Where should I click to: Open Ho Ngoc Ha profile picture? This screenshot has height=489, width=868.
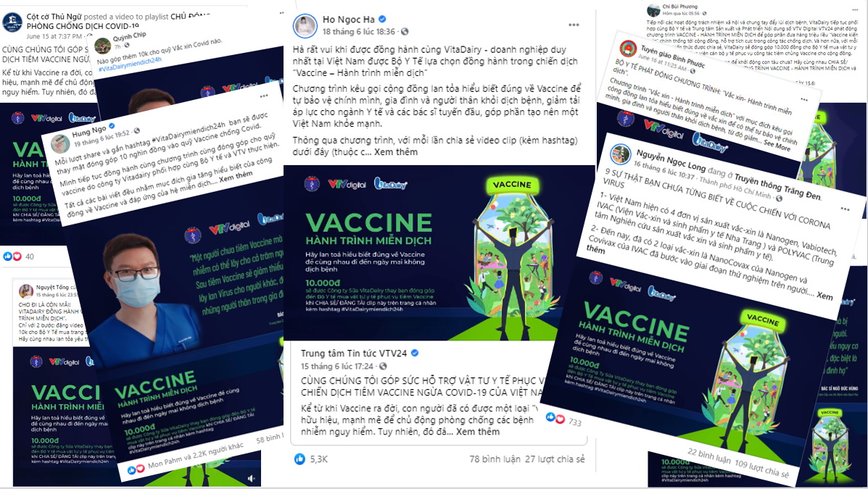(305, 27)
